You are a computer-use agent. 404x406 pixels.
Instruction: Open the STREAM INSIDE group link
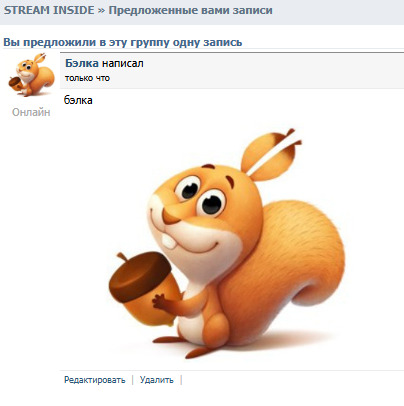point(49,10)
